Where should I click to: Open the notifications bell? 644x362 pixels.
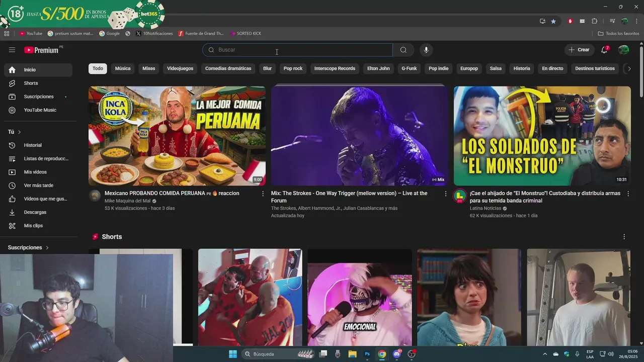tap(605, 50)
